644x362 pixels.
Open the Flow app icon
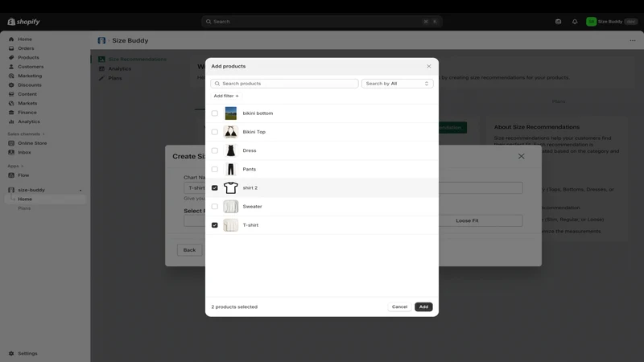[11, 175]
